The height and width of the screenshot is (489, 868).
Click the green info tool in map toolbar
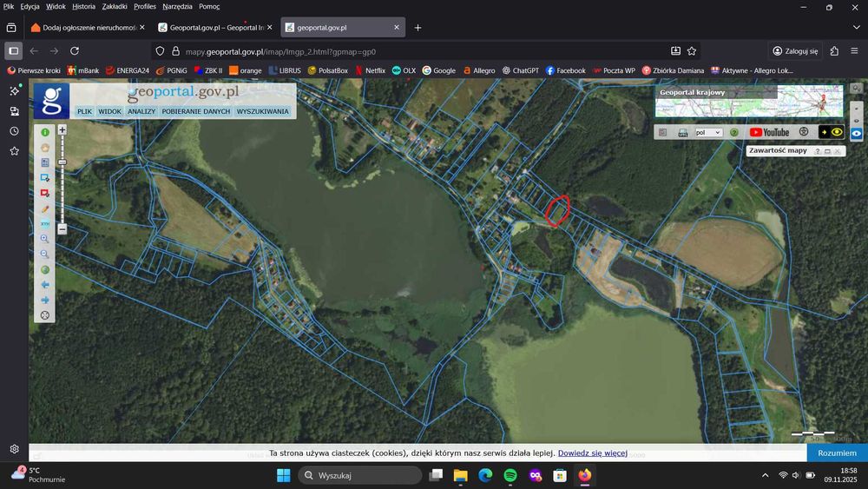pyautogui.click(x=45, y=132)
